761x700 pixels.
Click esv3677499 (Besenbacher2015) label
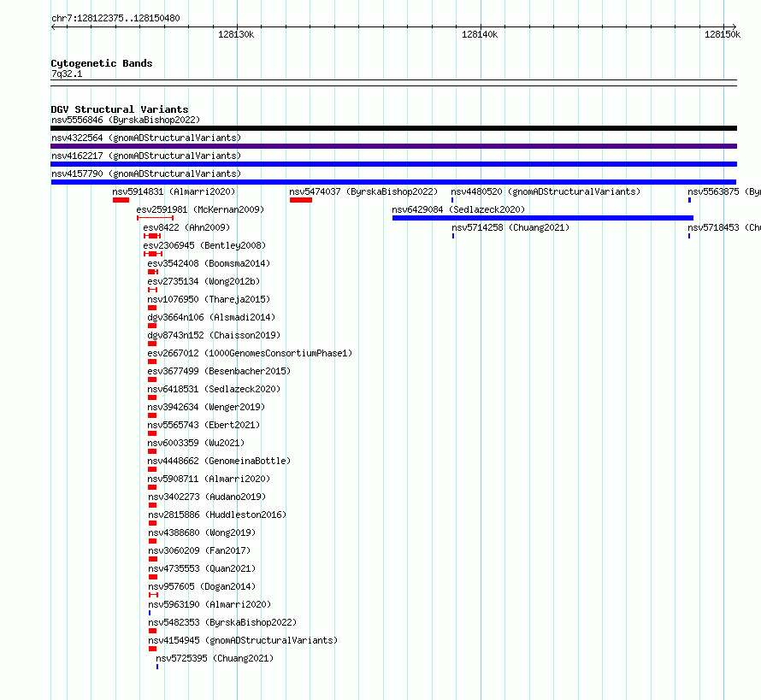(x=220, y=371)
